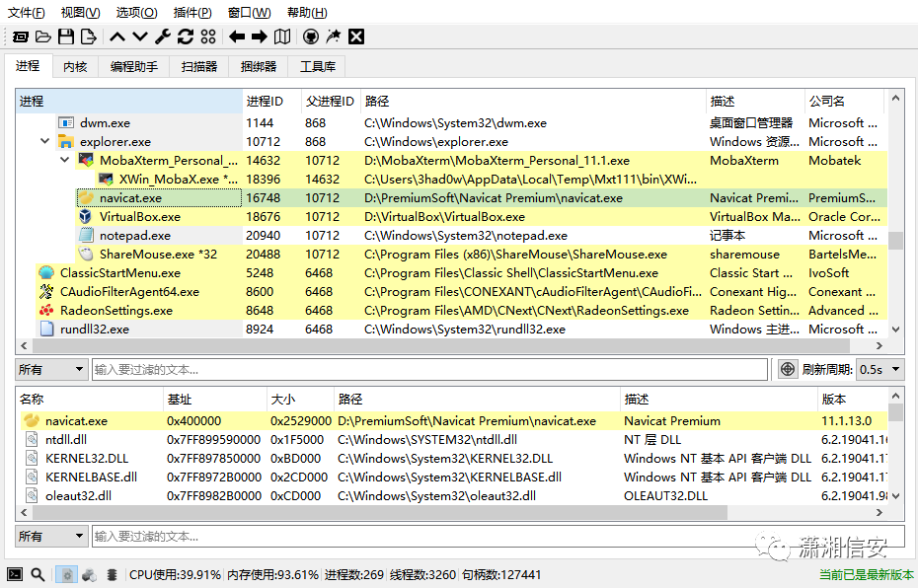This screenshot has height=588, width=918.
Task: Switch to the 编程助手 tab
Action: [x=134, y=67]
